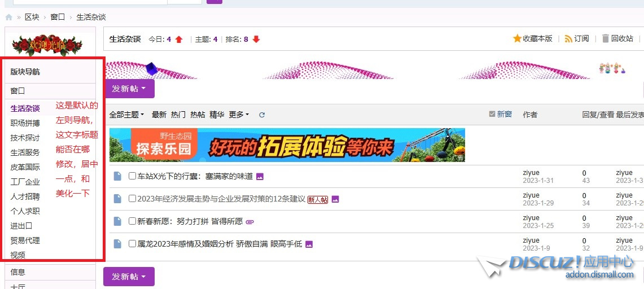Click the star icon to favorite this forum
This screenshot has height=289, width=644.
517,38
